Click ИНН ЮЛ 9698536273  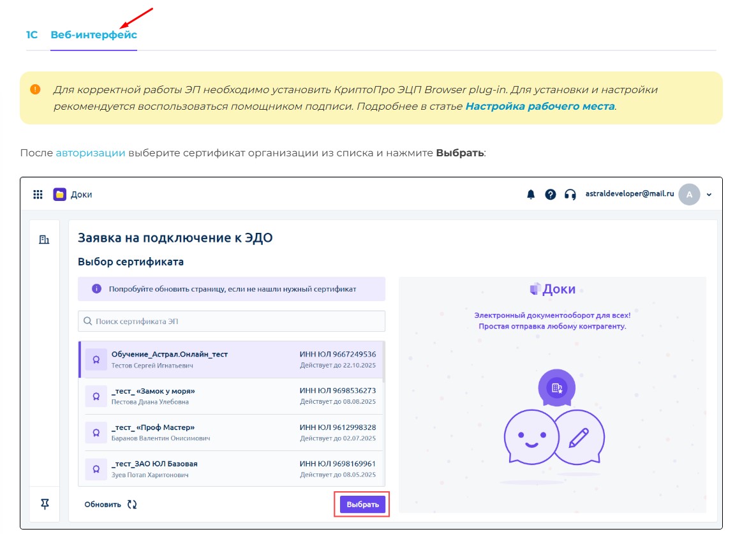[337, 391]
